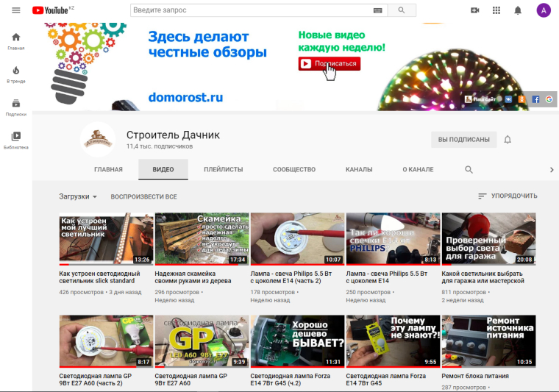Click the account avatar icon
Viewport: 559px width, 392px height.
(x=543, y=10)
